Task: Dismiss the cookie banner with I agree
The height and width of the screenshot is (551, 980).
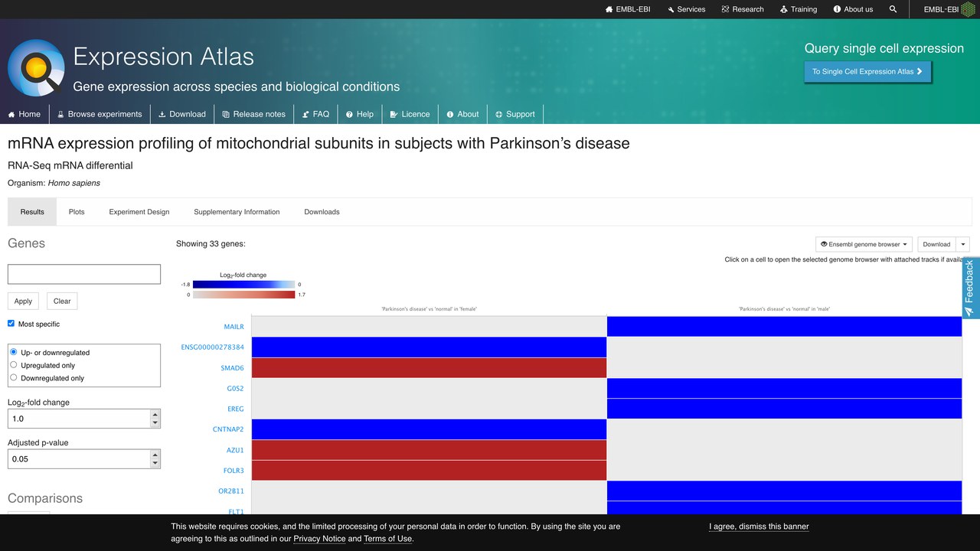Action: point(759,527)
